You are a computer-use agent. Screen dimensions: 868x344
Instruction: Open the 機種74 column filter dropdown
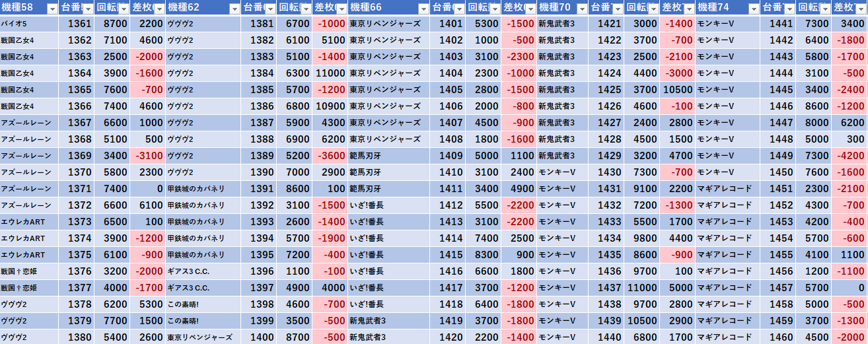[x=752, y=9]
